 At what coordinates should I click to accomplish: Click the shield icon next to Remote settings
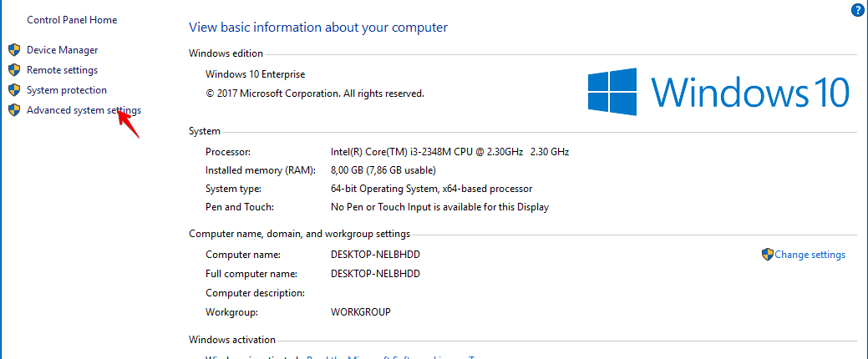point(13,70)
